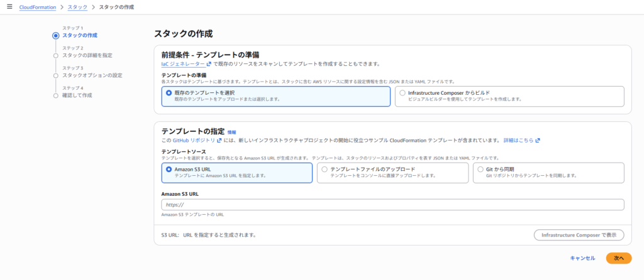Open the hamburger navigation menu
This screenshot has width=644, height=280.
9,6
